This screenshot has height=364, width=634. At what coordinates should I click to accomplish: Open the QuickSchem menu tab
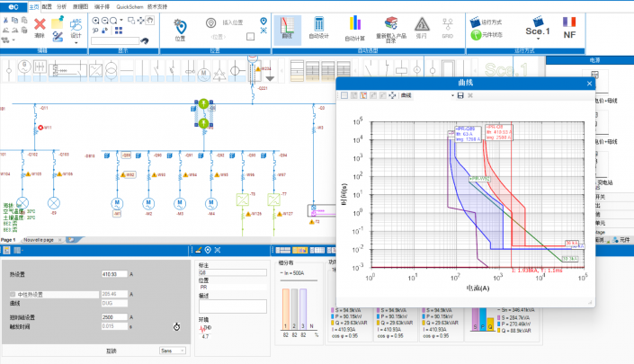[129, 7]
